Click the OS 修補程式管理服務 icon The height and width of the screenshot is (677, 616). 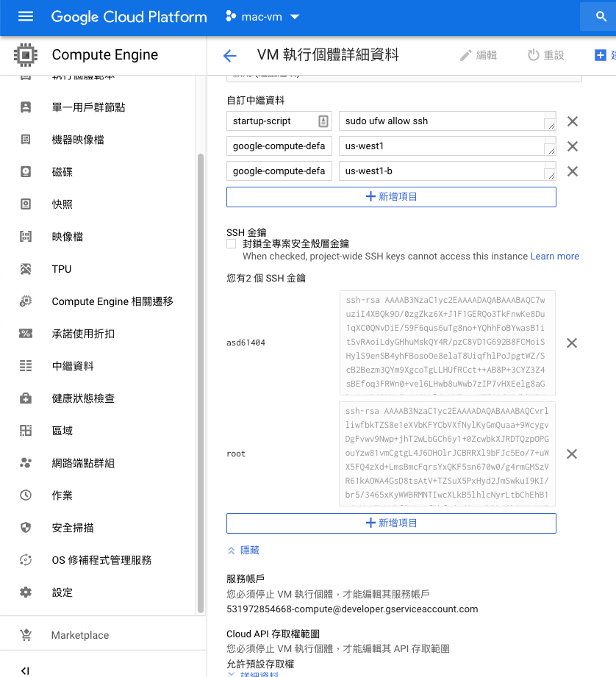pyautogui.click(x=26, y=560)
